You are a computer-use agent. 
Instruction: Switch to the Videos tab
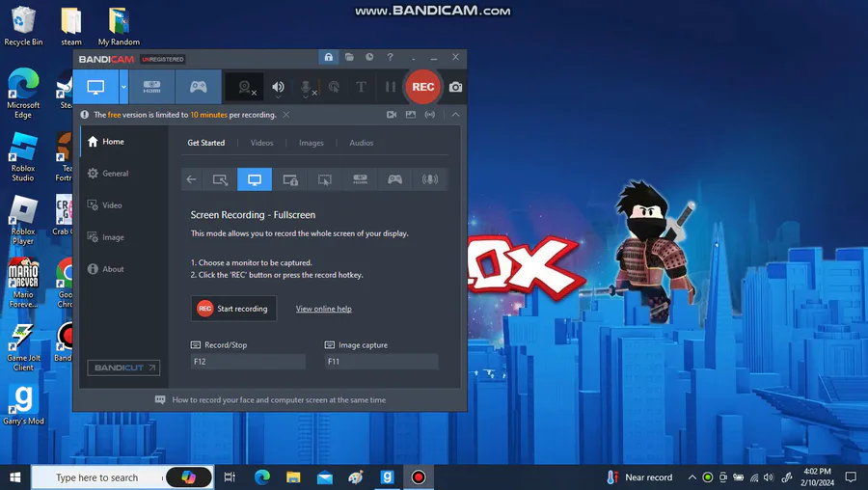coord(261,143)
